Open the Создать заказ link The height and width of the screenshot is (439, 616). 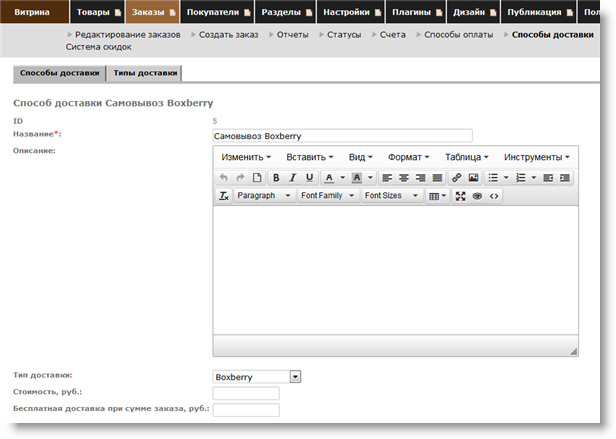pyautogui.click(x=229, y=35)
